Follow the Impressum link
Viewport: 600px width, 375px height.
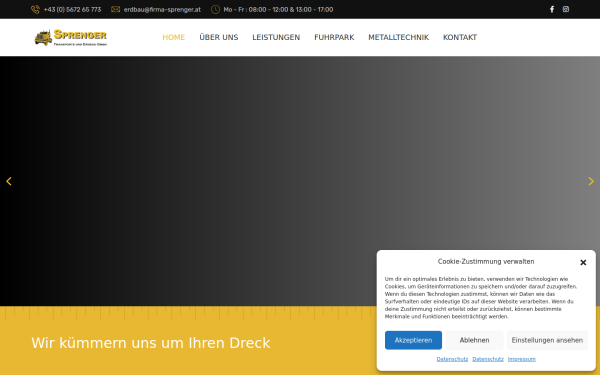pyautogui.click(x=522, y=359)
